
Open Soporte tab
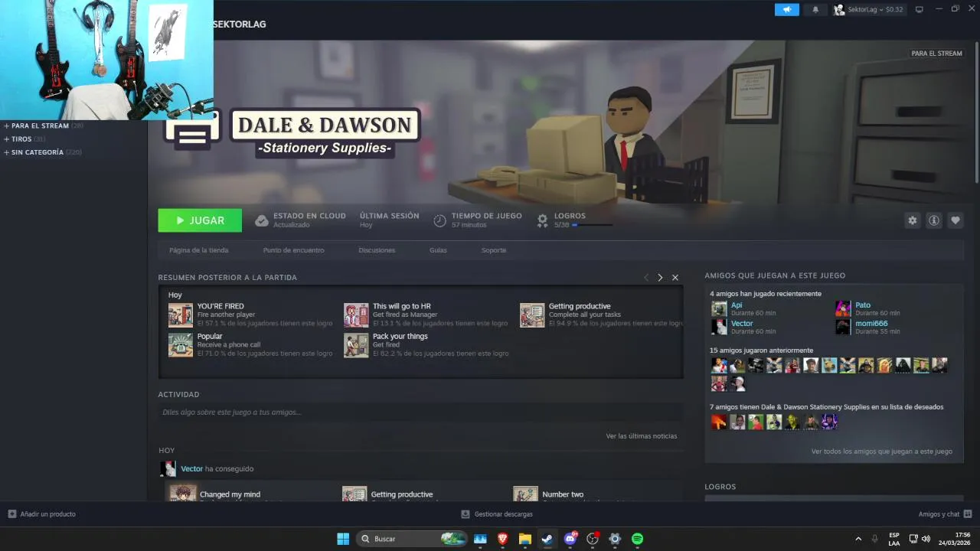tap(494, 250)
